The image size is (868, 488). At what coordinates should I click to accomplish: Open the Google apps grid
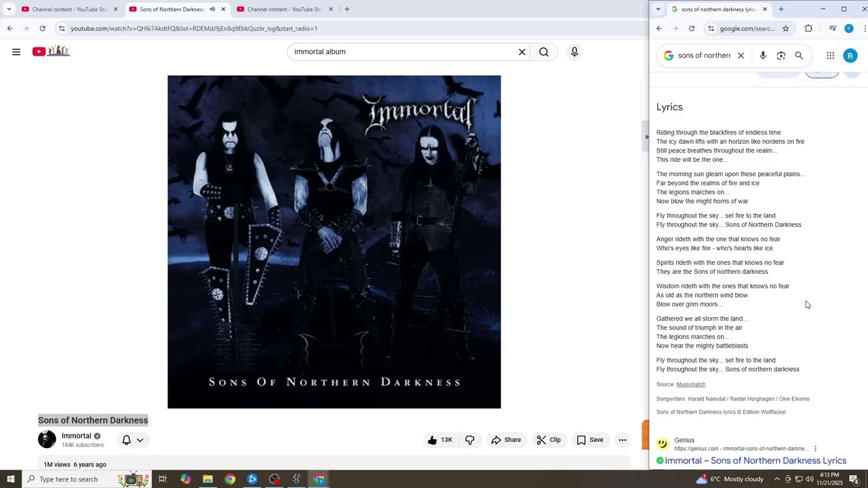[830, 56]
